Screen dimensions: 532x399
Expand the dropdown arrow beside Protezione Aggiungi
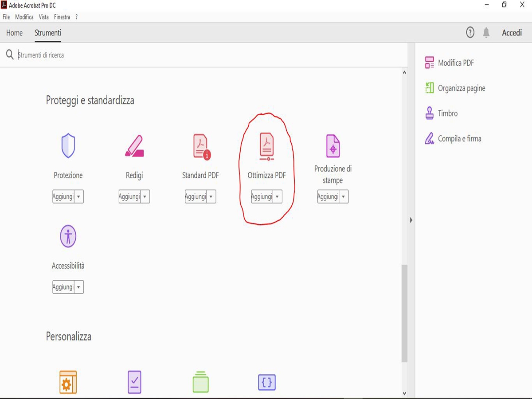click(x=78, y=196)
